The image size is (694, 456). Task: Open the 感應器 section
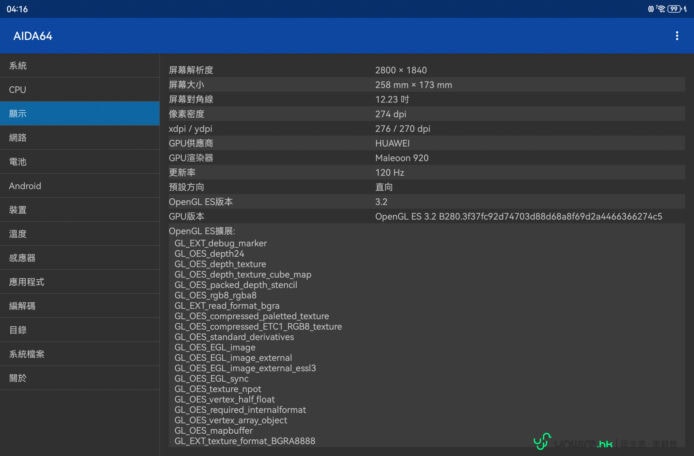80,258
